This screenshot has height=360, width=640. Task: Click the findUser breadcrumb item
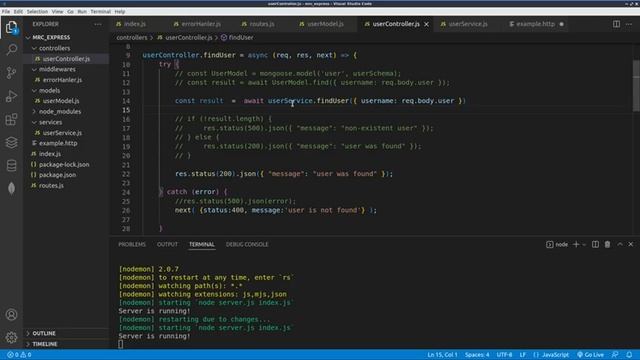[x=241, y=38]
